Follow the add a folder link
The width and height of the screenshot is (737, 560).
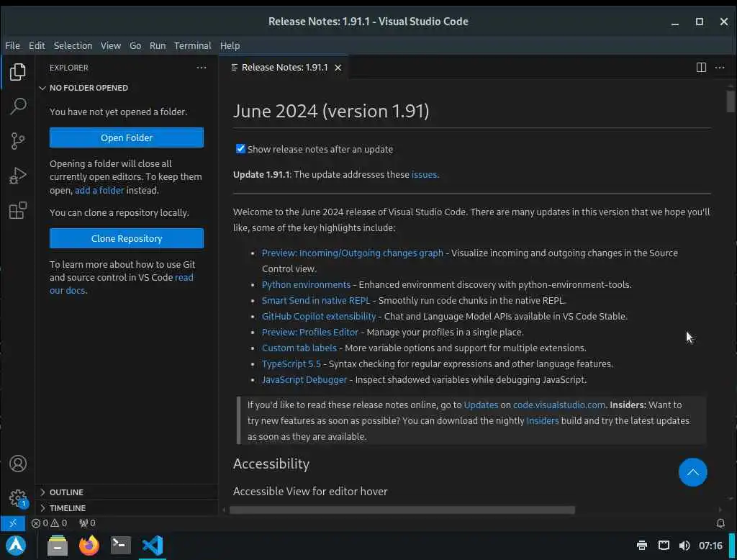point(99,191)
